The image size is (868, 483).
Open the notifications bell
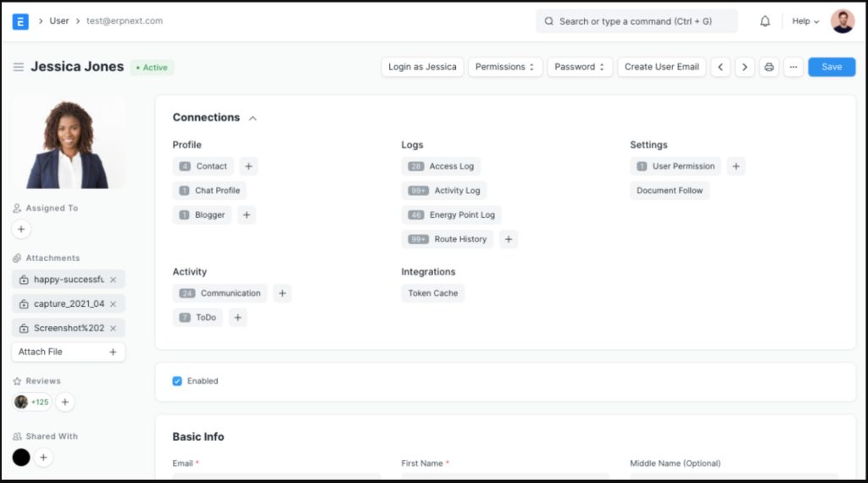765,21
